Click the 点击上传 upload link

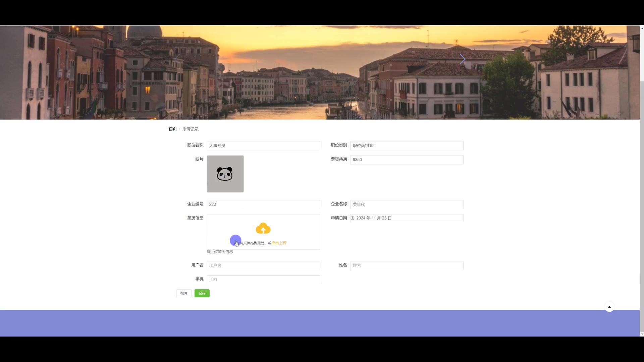(x=279, y=243)
